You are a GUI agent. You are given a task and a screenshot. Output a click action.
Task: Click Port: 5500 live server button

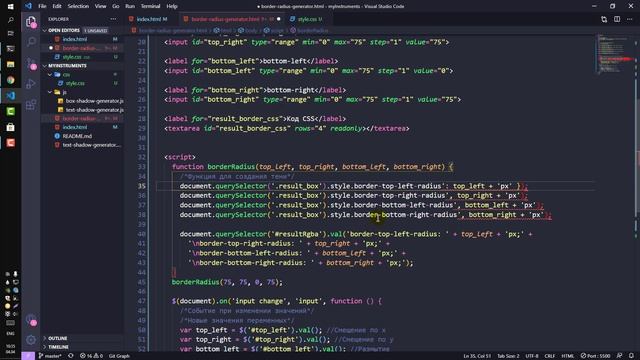click(x=596, y=356)
